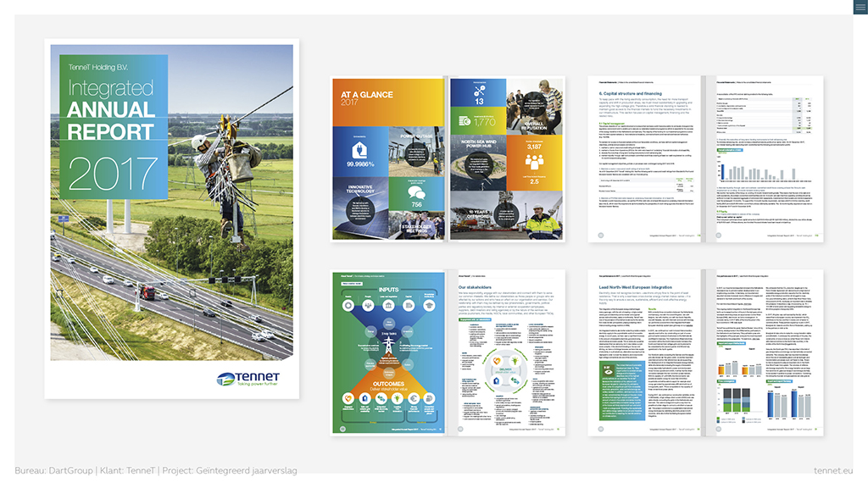The height and width of the screenshot is (488, 868).
Task: Open the Integrated Annual Report 2017 cover
Action: click(x=171, y=219)
